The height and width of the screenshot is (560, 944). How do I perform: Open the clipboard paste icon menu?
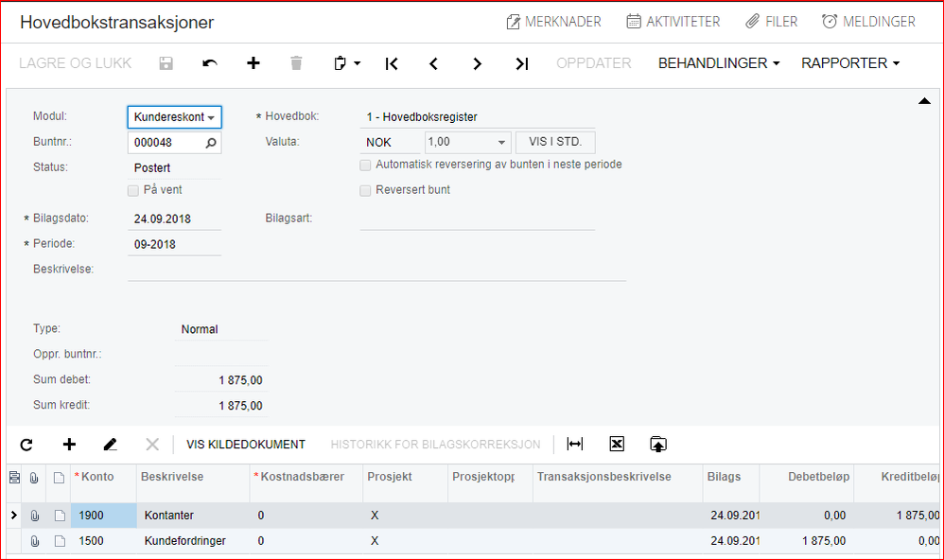(347, 63)
